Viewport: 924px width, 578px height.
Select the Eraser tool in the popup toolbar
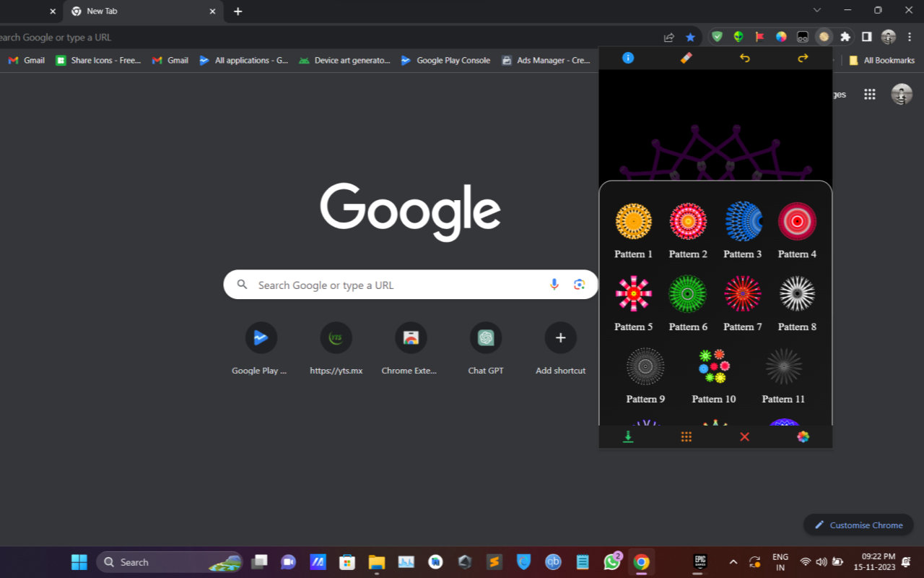(685, 58)
